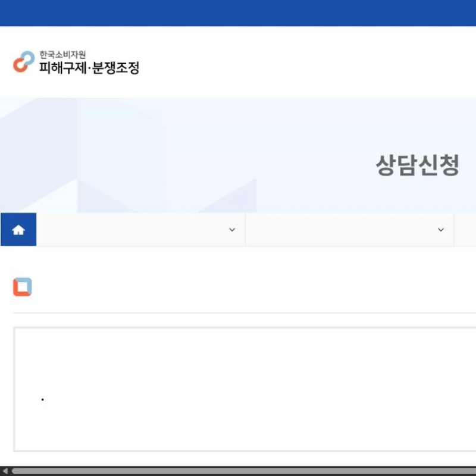Viewport: 476px width, 476px height.
Task: Click the 상담신청 page heading
Action: 418,165
